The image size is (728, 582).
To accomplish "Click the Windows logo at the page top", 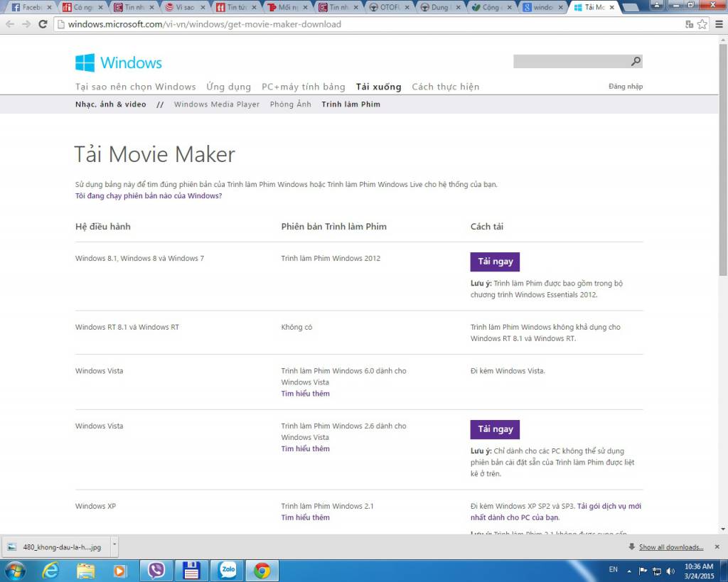I will pyautogui.click(x=119, y=63).
